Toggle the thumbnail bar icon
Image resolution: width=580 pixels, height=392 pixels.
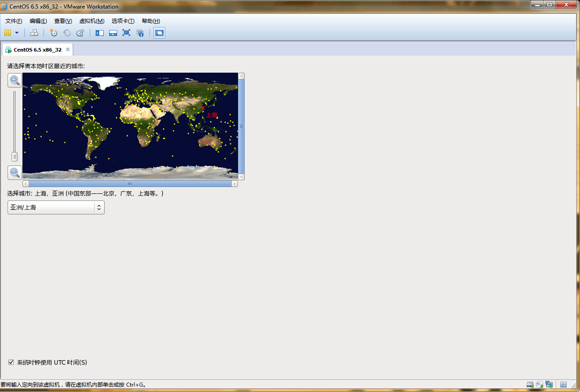click(113, 33)
